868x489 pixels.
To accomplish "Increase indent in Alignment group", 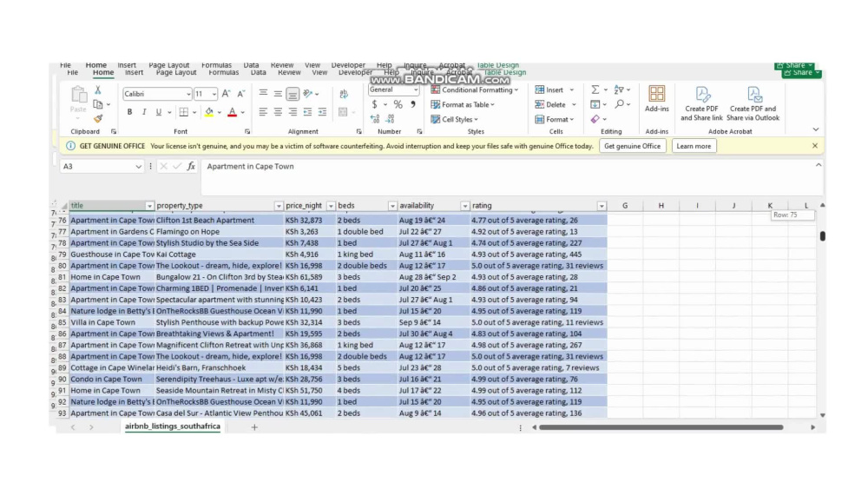I will [322, 112].
